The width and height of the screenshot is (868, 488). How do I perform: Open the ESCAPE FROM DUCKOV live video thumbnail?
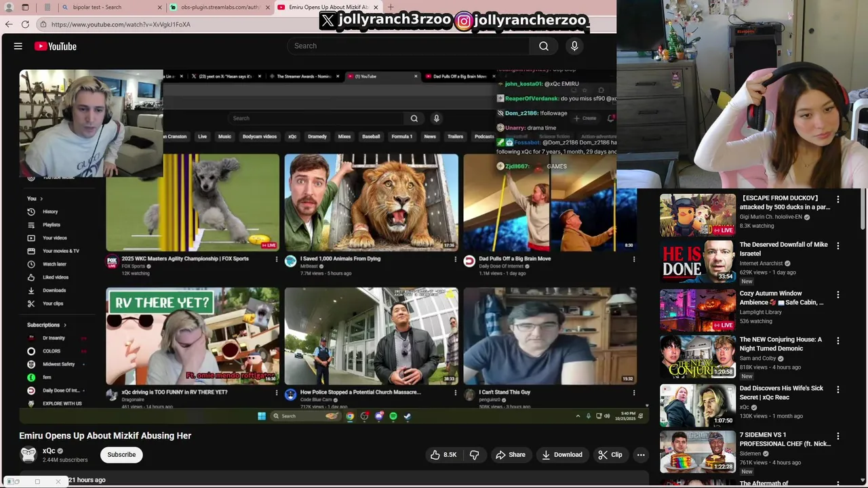698,215
